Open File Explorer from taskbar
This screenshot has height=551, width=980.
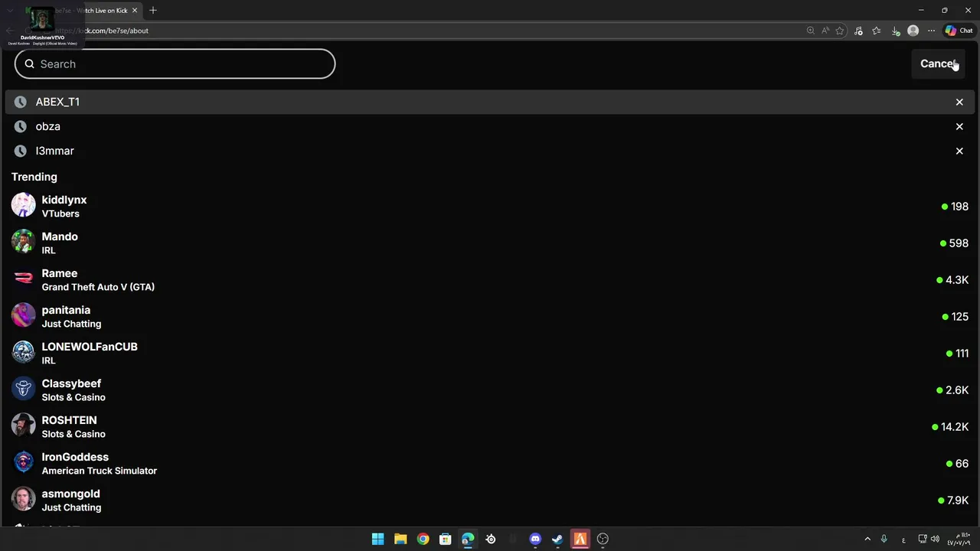pos(400,539)
